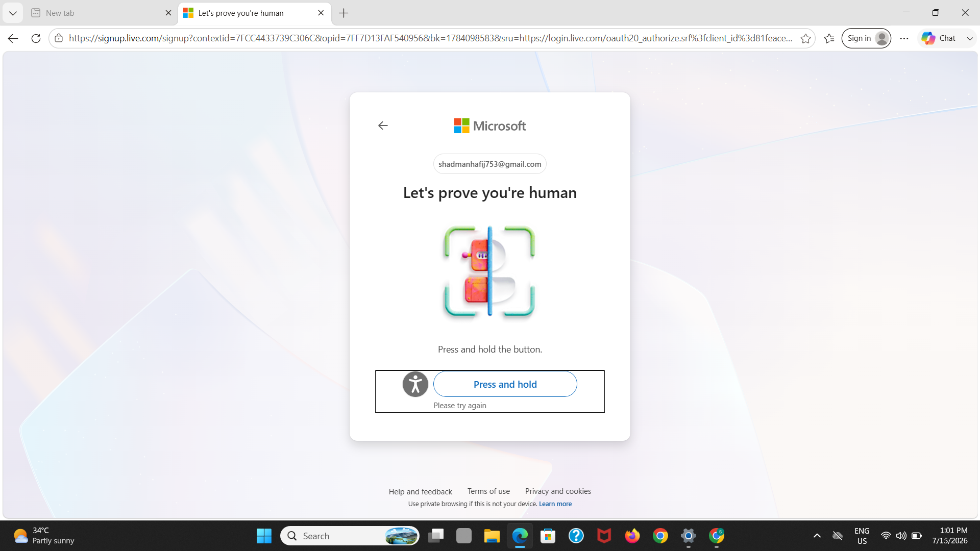Image resolution: width=980 pixels, height=551 pixels.
Task: Open Help and feedback link
Action: click(x=420, y=491)
